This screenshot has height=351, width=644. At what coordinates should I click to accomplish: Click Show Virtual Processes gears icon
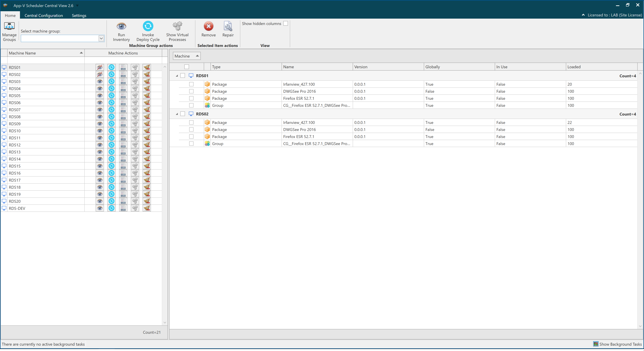pos(177,26)
